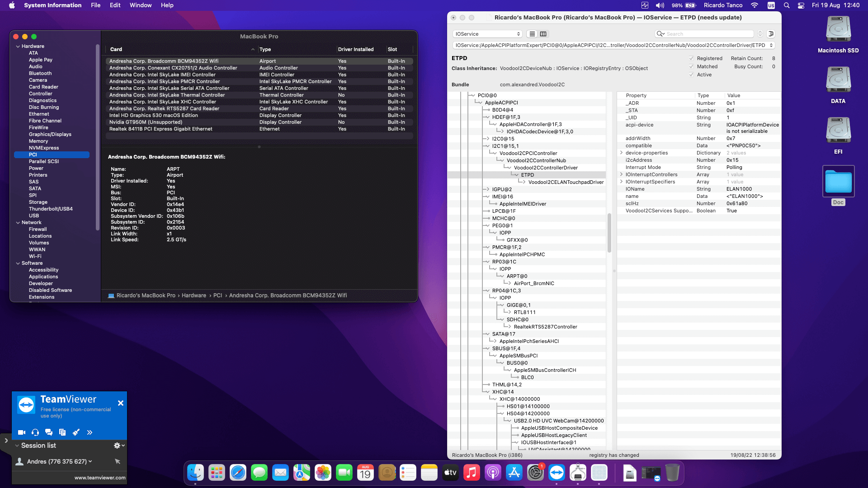The width and height of the screenshot is (868, 488).
Task: Start a video call in TeamViewer
Action: click(x=21, y=432)
